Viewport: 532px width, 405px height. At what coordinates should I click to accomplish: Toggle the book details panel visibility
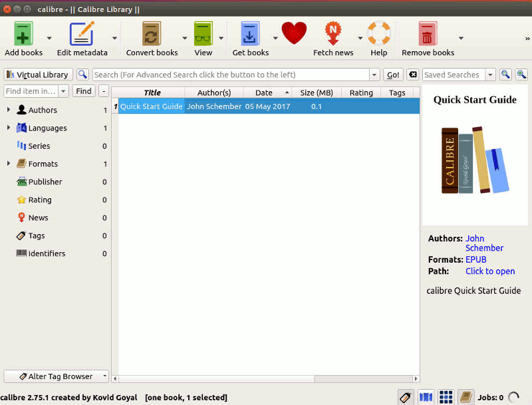[465, 396]
